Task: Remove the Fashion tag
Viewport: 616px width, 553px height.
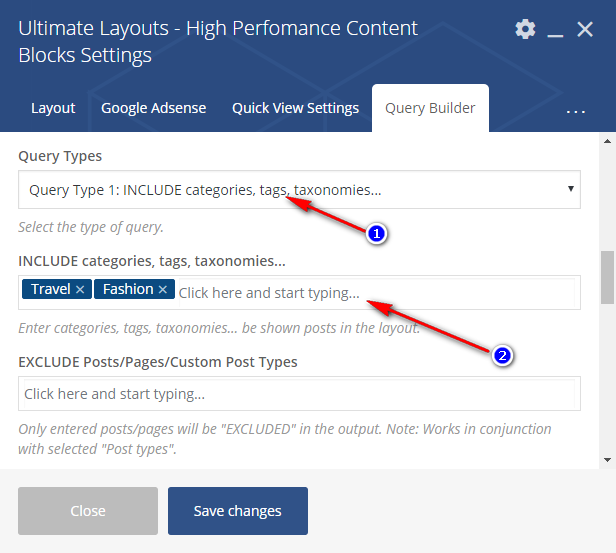Action: click(163, 290)
